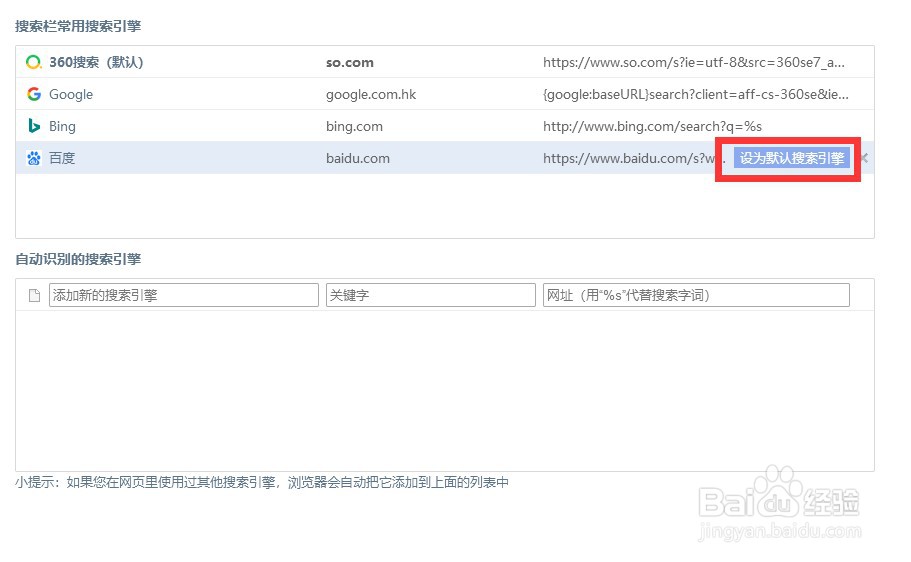Click the 小提示 hint text line

point(262,482)
